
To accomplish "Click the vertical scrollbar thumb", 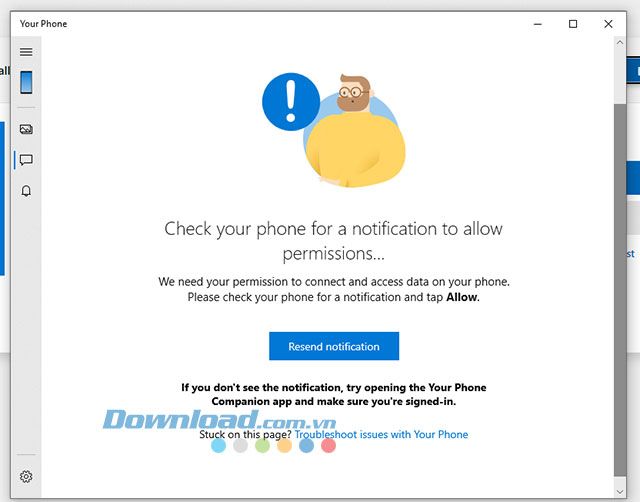I will [620, 290].
